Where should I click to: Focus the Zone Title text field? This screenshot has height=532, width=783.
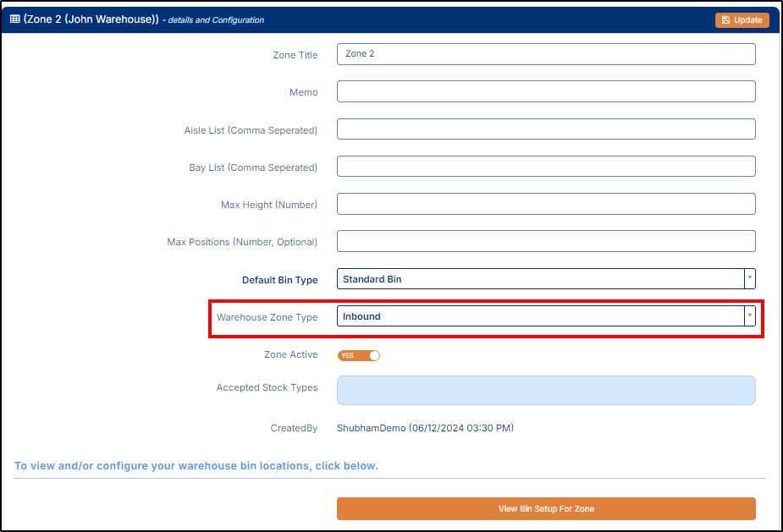(x=546, y=54)
